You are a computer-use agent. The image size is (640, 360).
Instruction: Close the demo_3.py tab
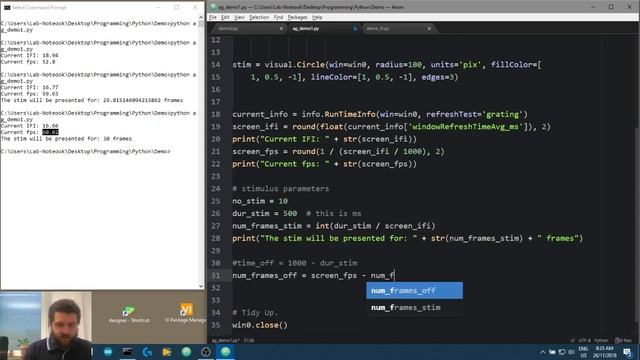click(429, 29)
